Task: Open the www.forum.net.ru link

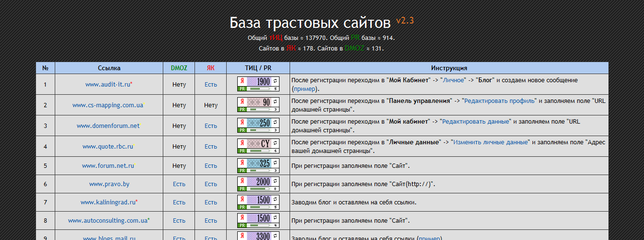Action: click(x=108, y=165)
